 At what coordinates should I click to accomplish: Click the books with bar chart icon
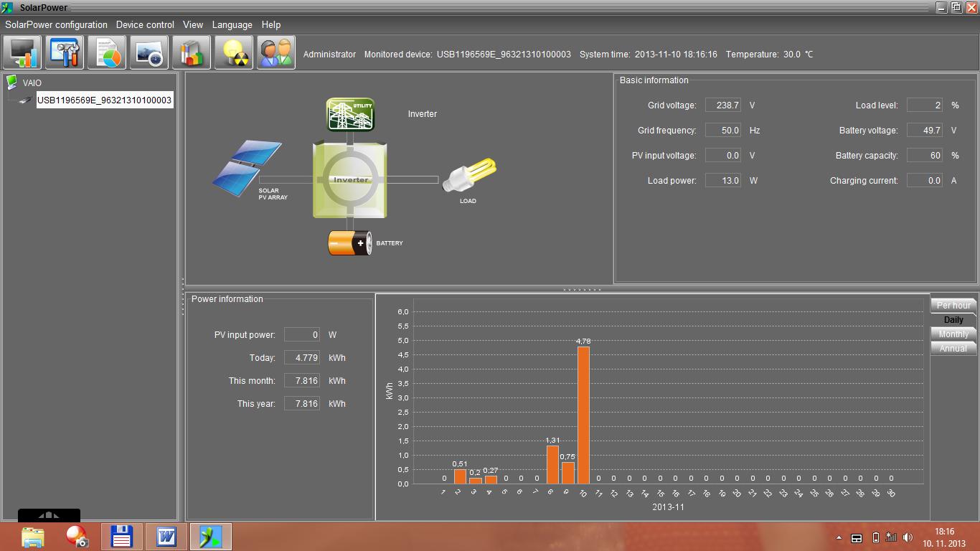(191, 54)
